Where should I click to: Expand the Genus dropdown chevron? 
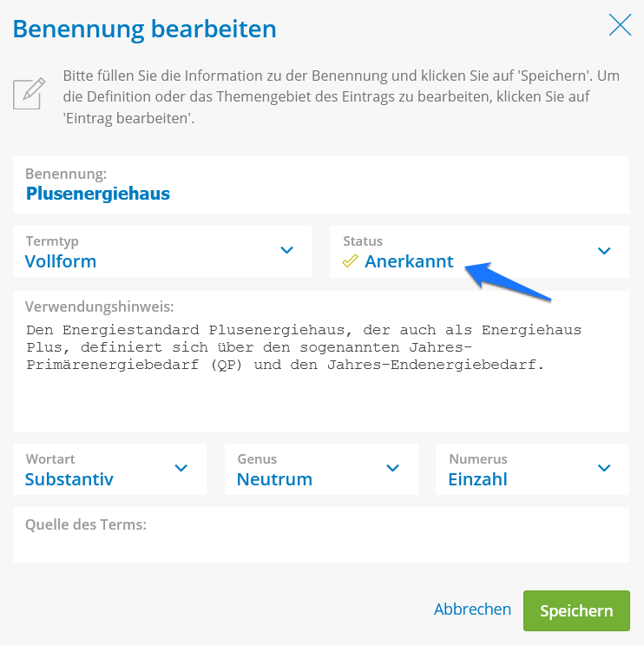pos(393,468)
